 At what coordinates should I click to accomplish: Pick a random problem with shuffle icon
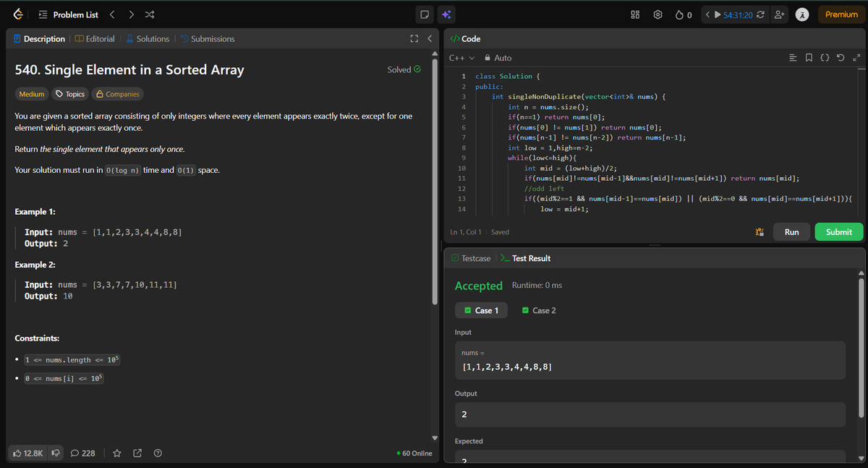click(149, 14)
